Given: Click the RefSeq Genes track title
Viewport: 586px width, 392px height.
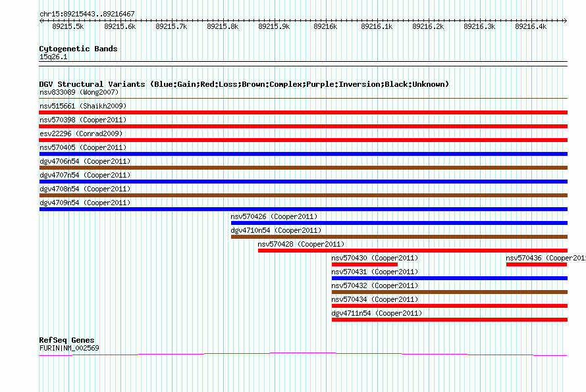Looking at the screenshot, I should pos(67,340).
